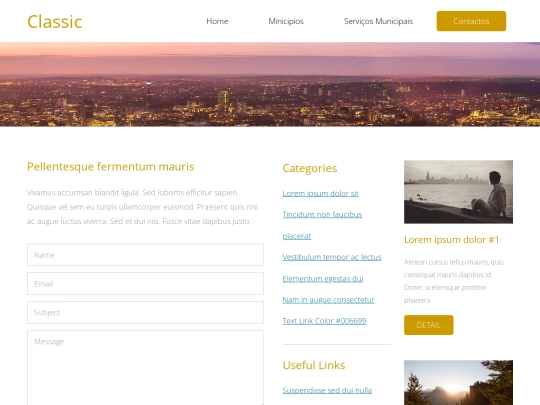
Task: Open the Home menu item
Action: pos(217,21)
